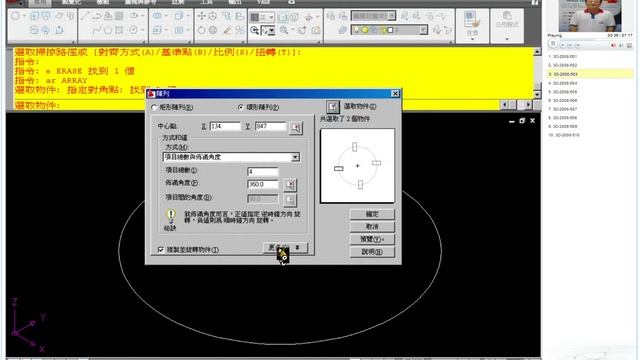Image resolution: width=640 pixels, height=360 pixels.
Task: Click the total number of items field showing 4
Action: click(x=263, y=172)
